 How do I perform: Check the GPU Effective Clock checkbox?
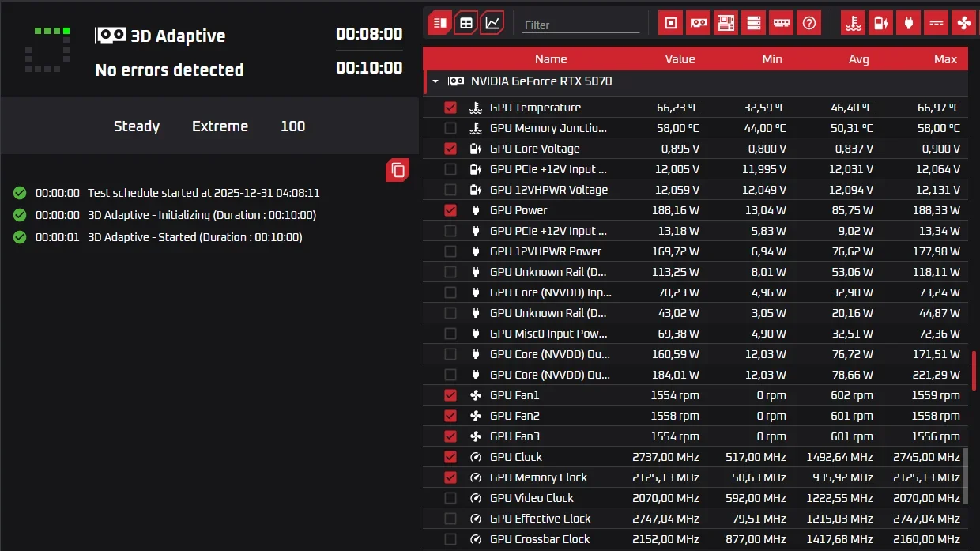click(x=450, y=519)
